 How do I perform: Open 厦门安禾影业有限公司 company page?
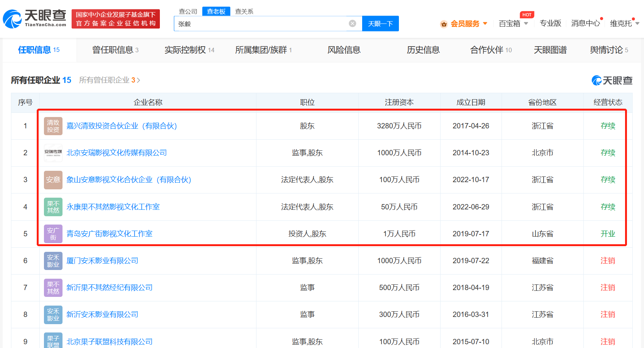point(102,261)
